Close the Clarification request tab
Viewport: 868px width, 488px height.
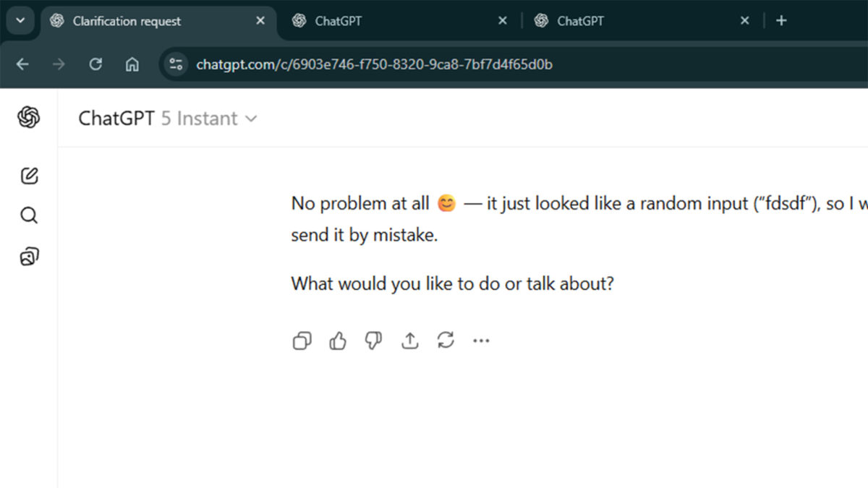point(260,21)
